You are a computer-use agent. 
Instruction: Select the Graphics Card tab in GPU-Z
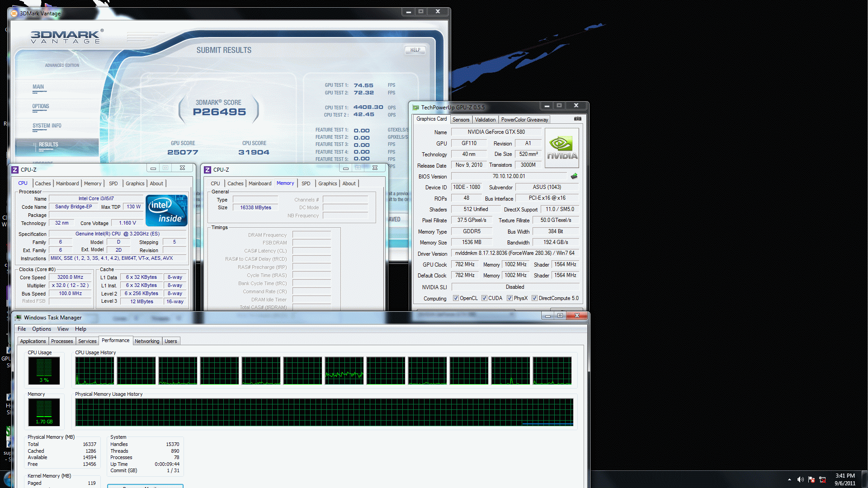[x=431, y=119]
